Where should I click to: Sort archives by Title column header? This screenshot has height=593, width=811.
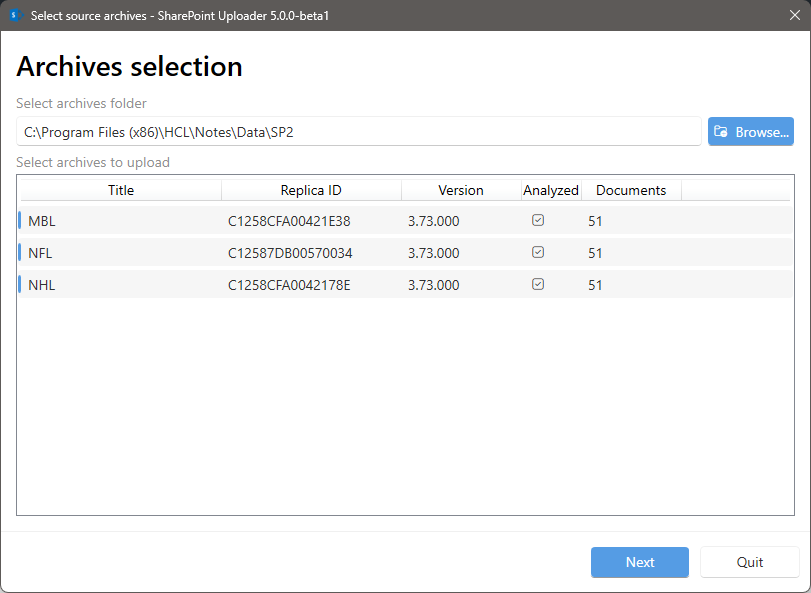pos(121,190)
